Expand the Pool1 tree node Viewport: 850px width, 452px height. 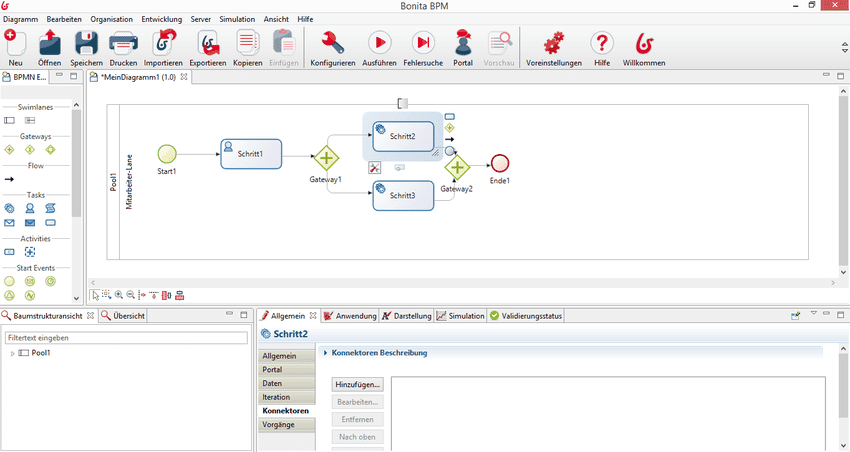coord(12,353)
